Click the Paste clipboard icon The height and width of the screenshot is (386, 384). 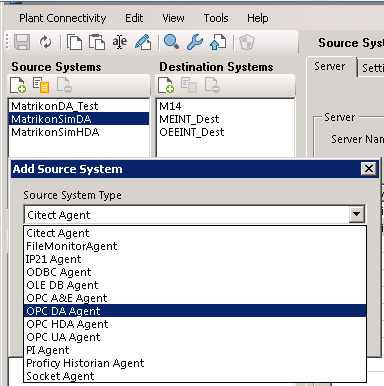(97, 42)
